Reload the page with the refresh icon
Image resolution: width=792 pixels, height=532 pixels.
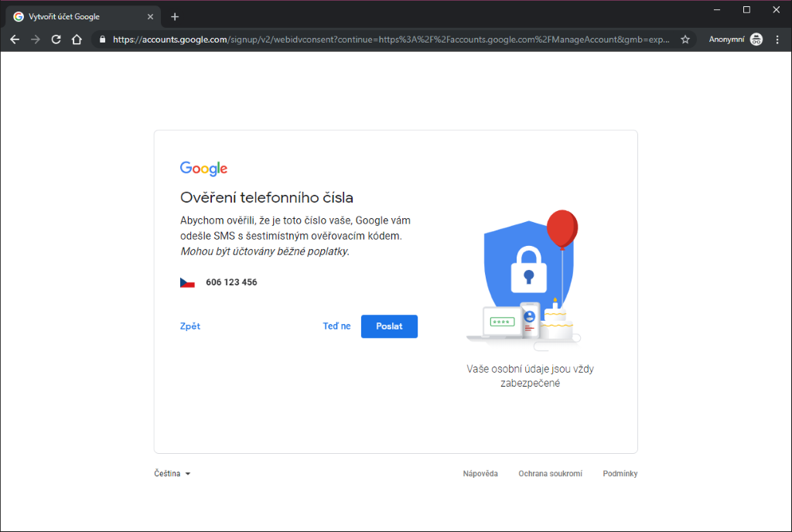(56, 39)
